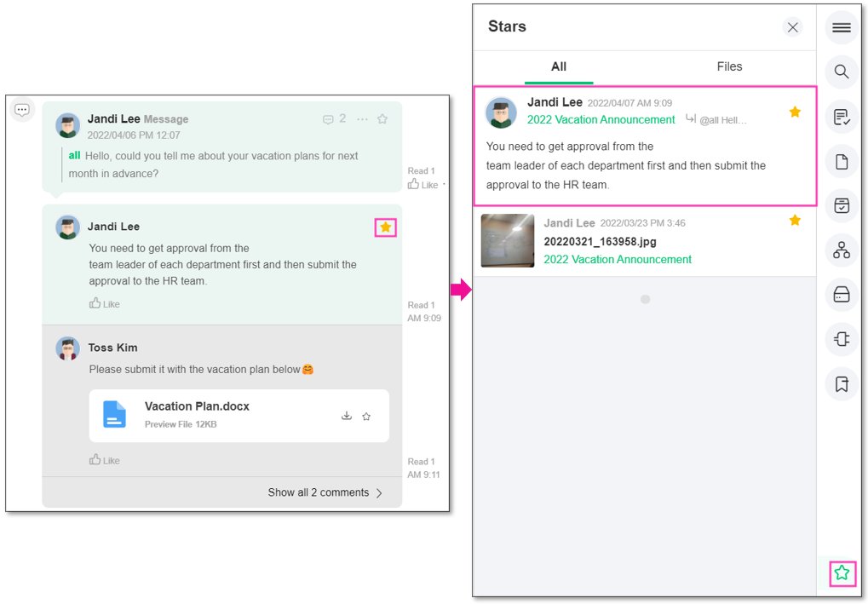This screenshot has width=868, height=604.
Task: Click the download icon on Vacation Plan.docx
Action: pos(347,416)
